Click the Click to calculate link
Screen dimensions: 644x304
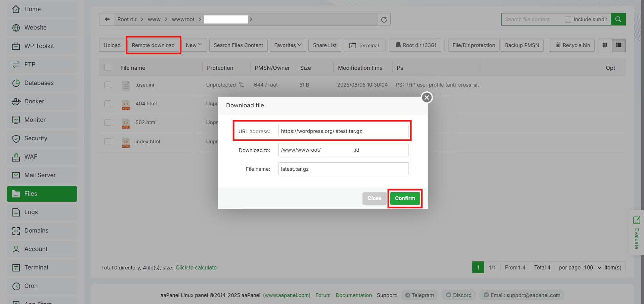click(x=196, y=267)
